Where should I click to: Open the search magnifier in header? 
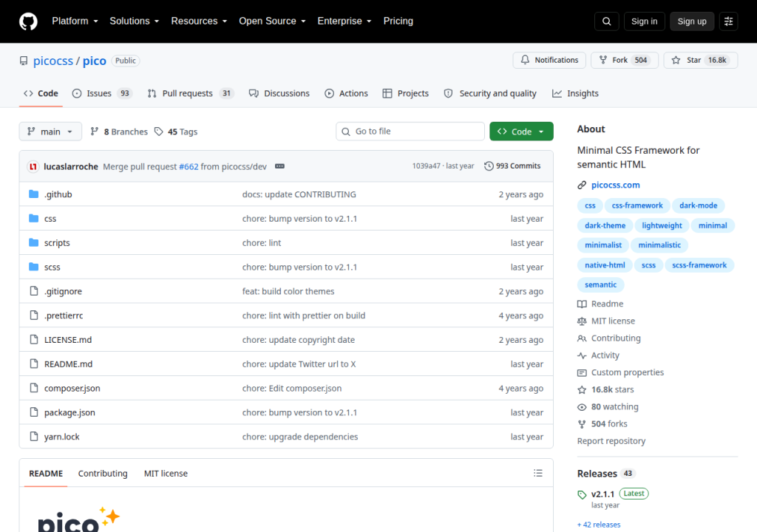606,21
